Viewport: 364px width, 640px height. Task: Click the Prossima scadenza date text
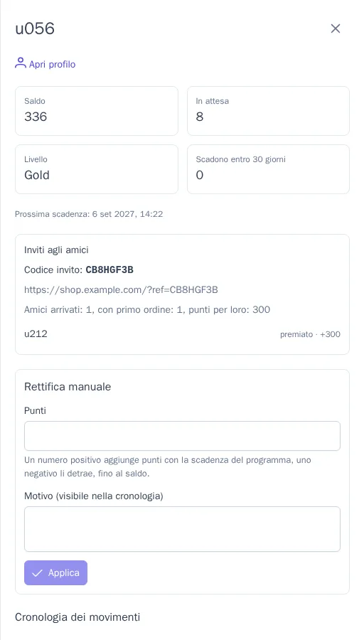click(x=89, y=214)
